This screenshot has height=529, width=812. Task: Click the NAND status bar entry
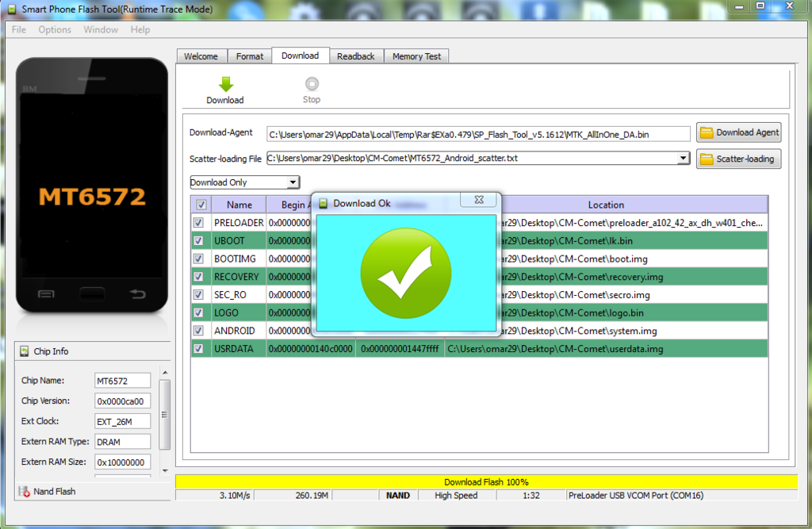click(398, 496)
